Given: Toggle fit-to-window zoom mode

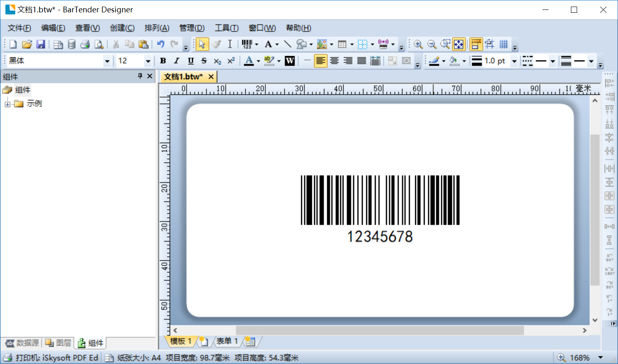Looking at the screenshot, I should click(x=459, y=44).
